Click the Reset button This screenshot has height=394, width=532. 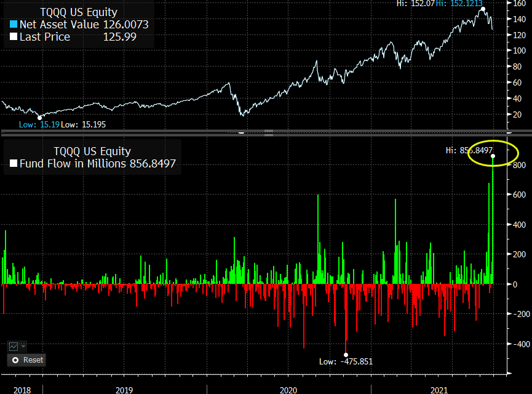(x=26, y=360)
